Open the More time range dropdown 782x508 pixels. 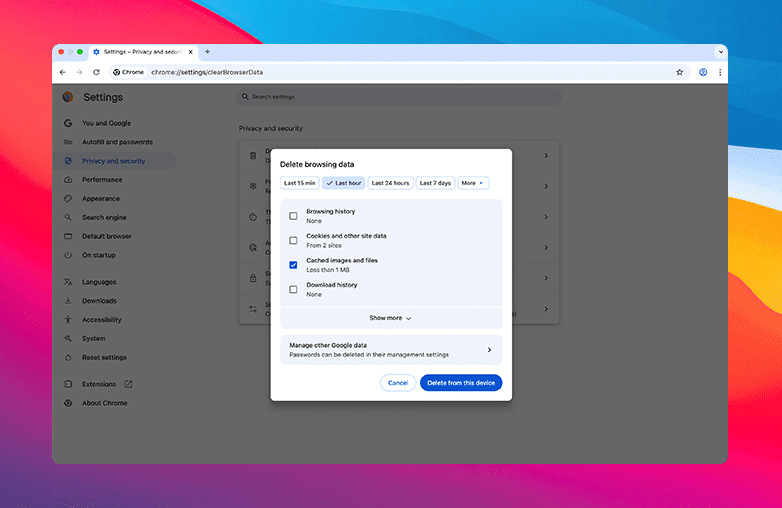click(473, 183)
